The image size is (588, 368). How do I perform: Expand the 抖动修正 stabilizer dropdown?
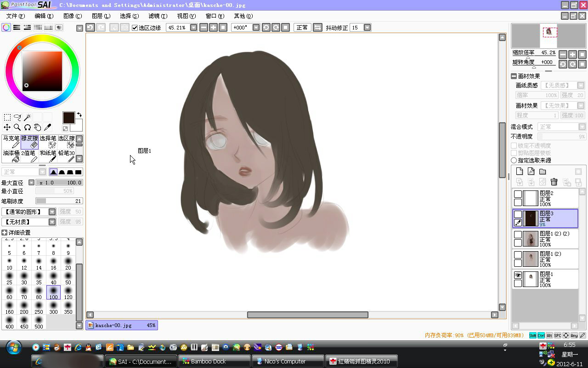click(367, 28)
